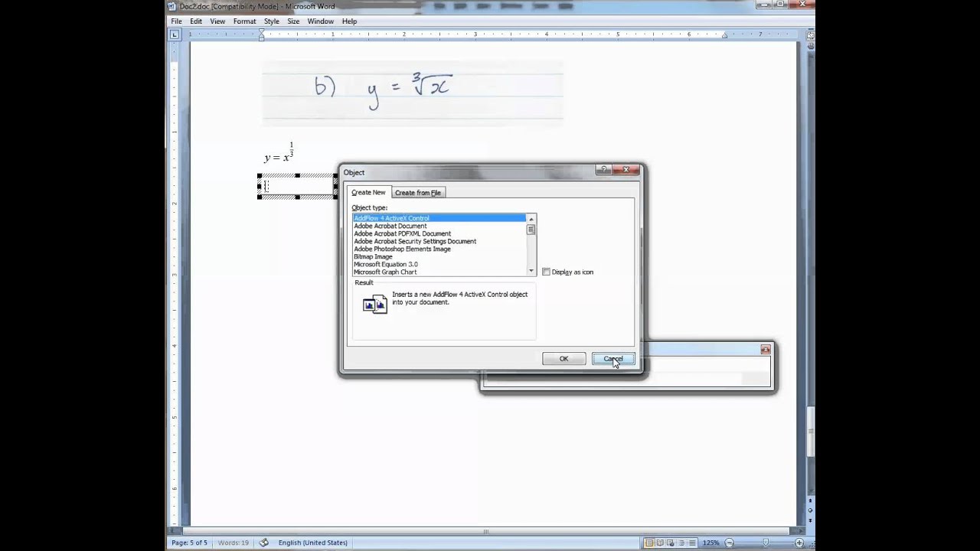Cancel the Object dialog
This screenshot has width=980, height=551.
[x=613, y=358]
